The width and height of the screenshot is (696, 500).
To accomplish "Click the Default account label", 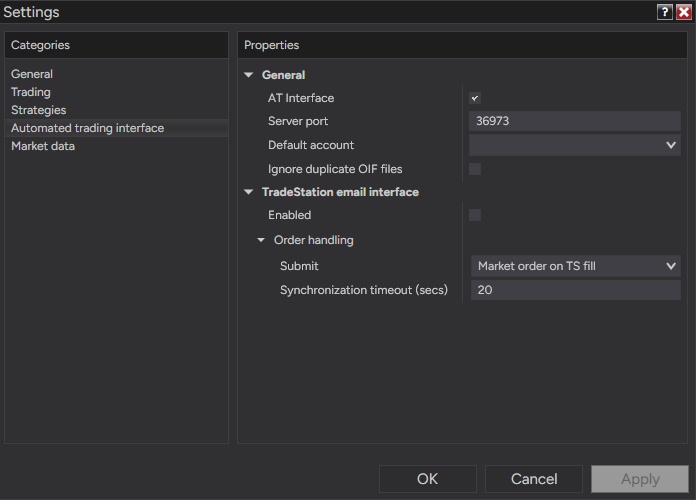I will [x=311, y=145].
